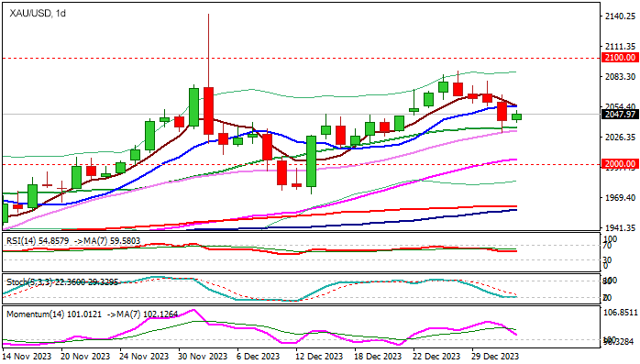Click the RSI scale value 30

[x=607, y=260]
